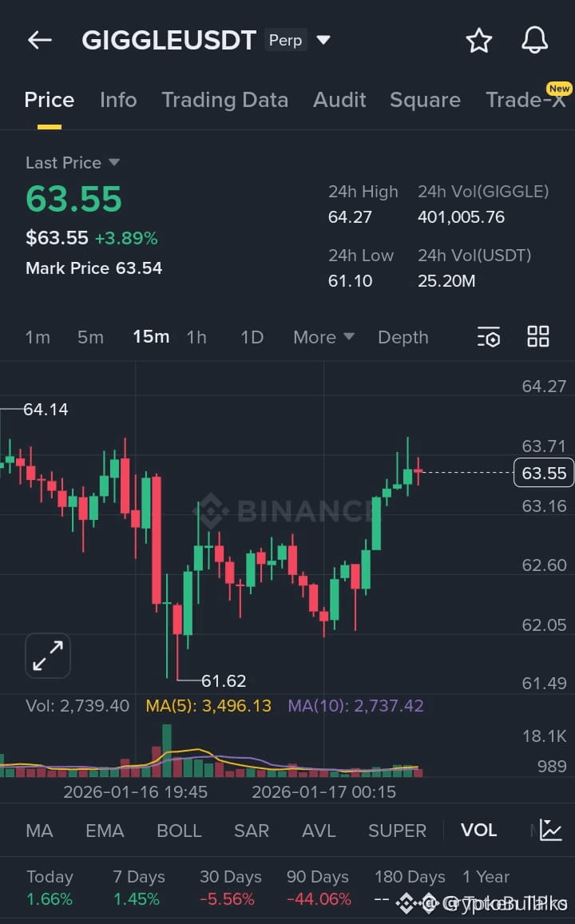Click 24h High value 64.27

click(x=350, y=217)
